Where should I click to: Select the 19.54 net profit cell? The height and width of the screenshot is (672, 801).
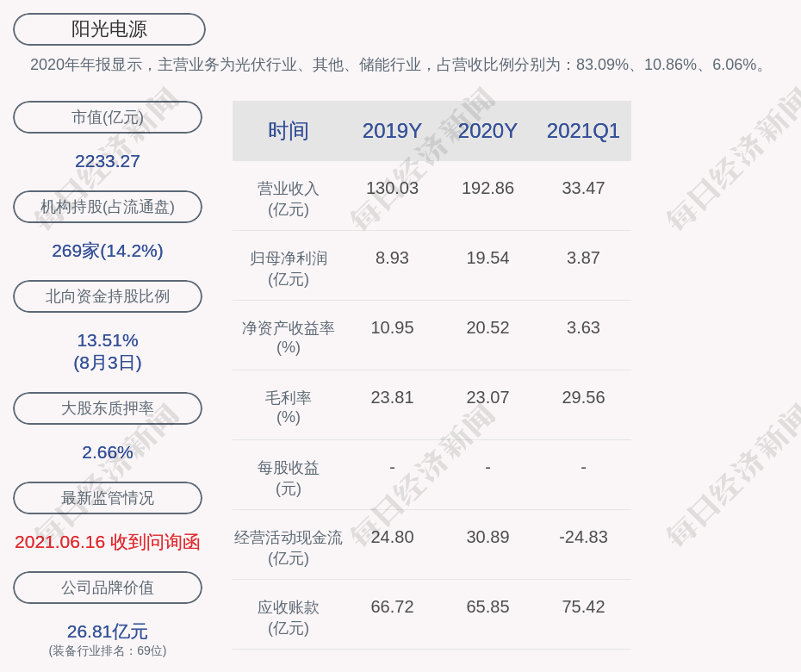tap(487, 258)
